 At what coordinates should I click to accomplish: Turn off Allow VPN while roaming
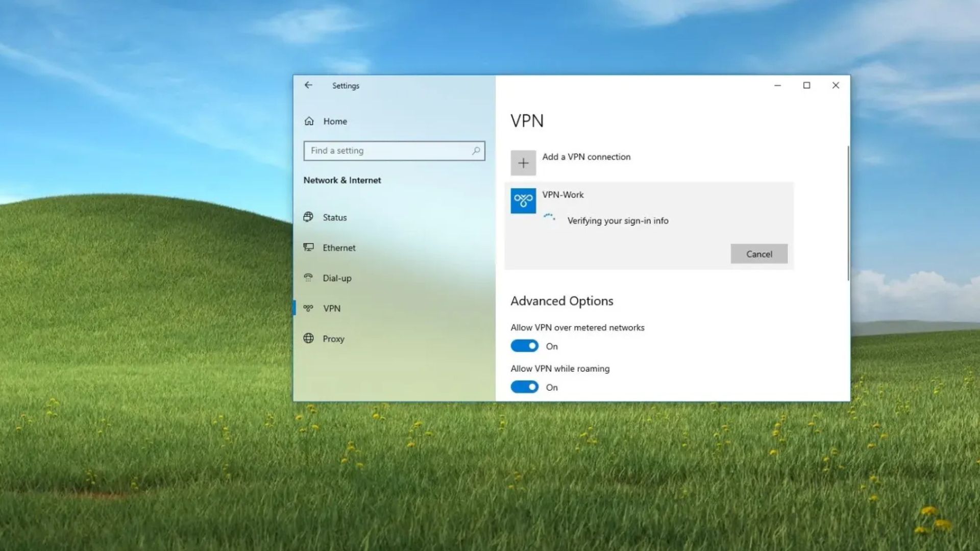click(x=524, y=387)
